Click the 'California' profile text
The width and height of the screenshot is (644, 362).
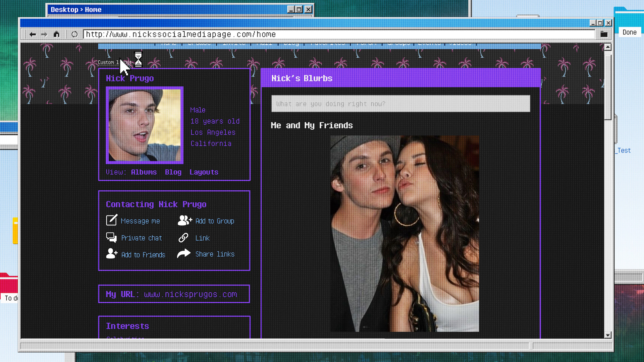(x=211, y=143)
